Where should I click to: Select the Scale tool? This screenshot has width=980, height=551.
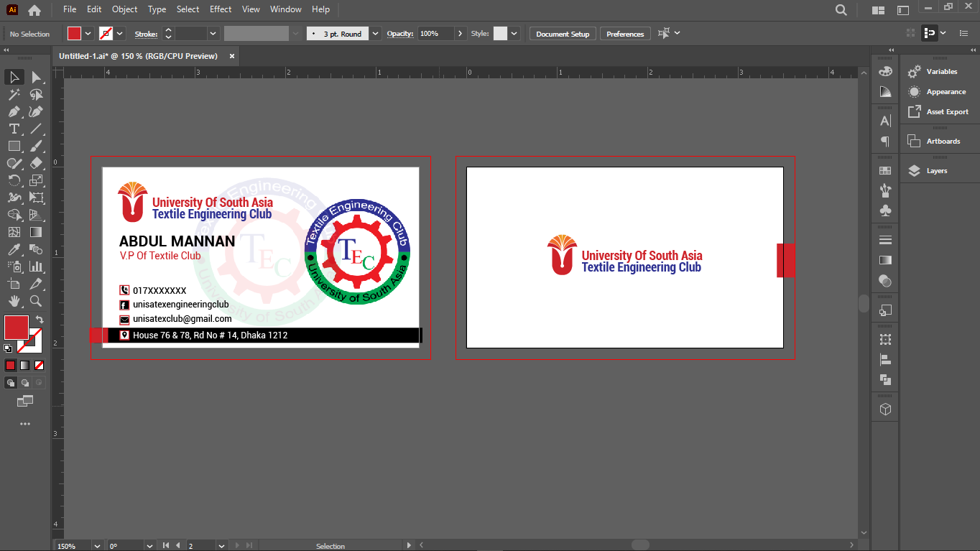36,180
